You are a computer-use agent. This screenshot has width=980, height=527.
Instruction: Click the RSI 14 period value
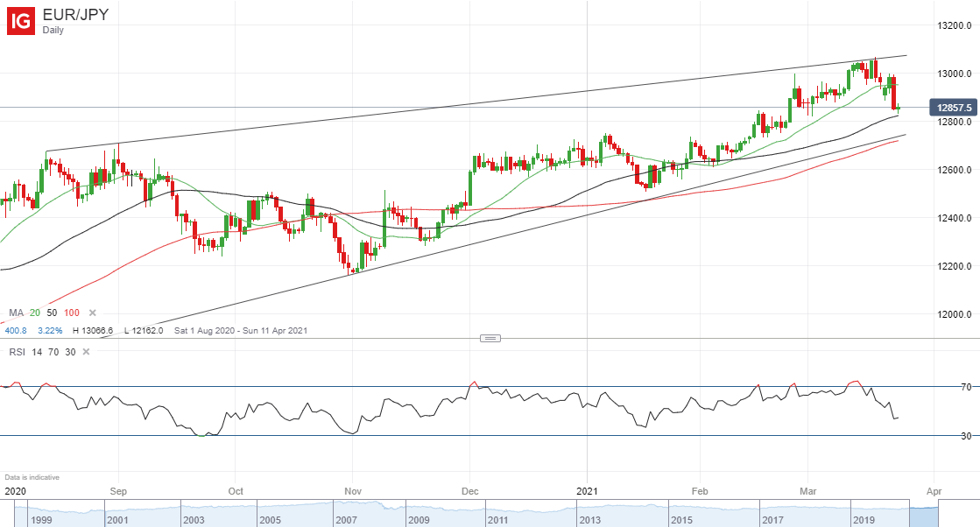click(x=37, y=352)
